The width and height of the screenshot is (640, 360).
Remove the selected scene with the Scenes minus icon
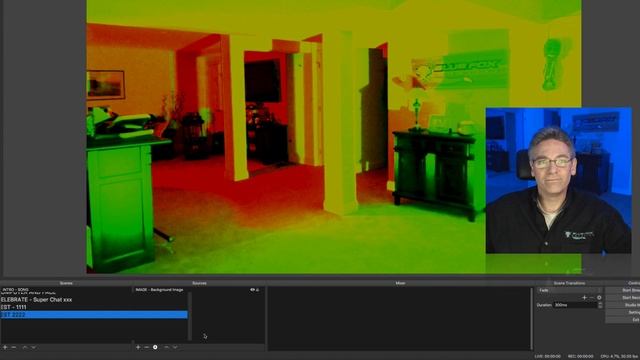(x=14, y=347)
